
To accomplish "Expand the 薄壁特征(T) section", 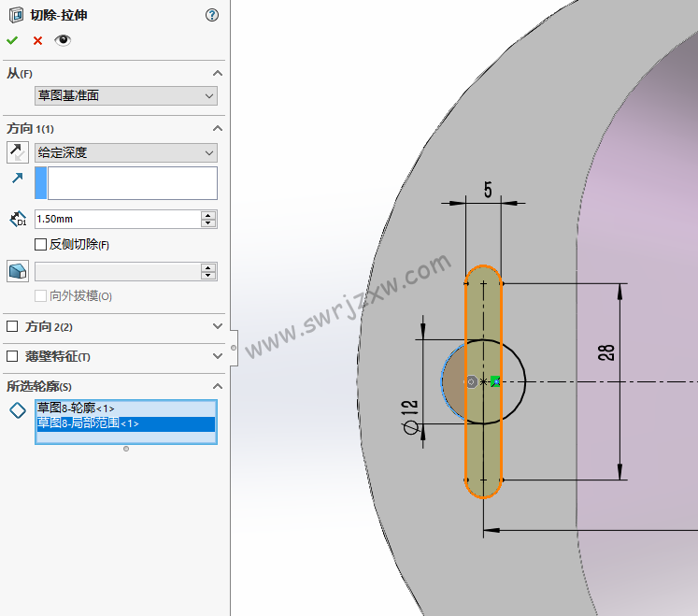I will [x=217, y=356].
